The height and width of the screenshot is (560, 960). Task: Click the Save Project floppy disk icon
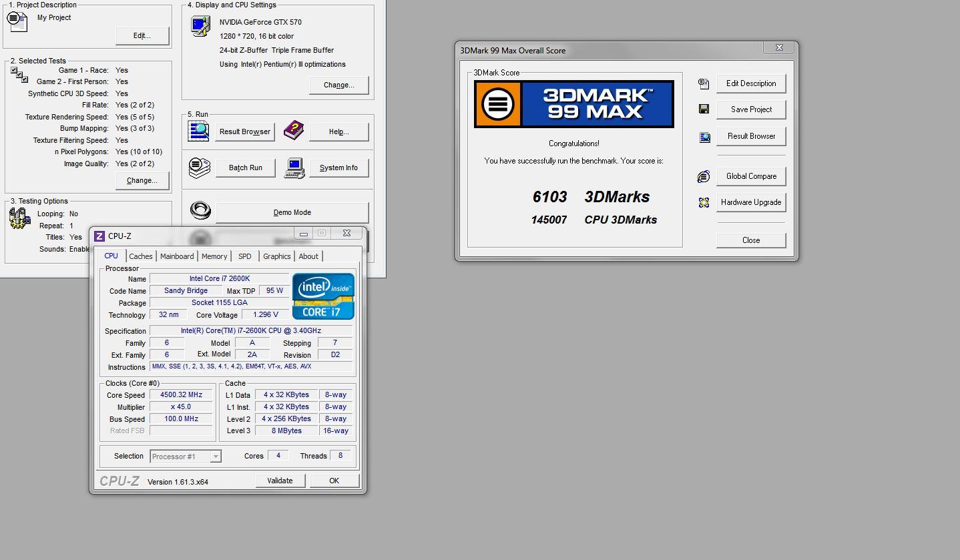pyautogui.click(x=704, y=109)
